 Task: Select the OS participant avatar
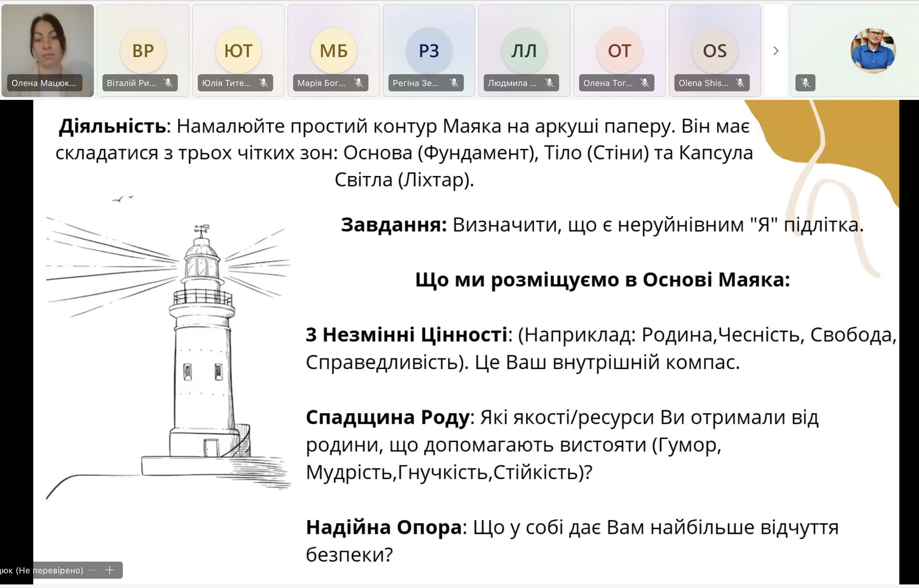[x=715, y=50]
